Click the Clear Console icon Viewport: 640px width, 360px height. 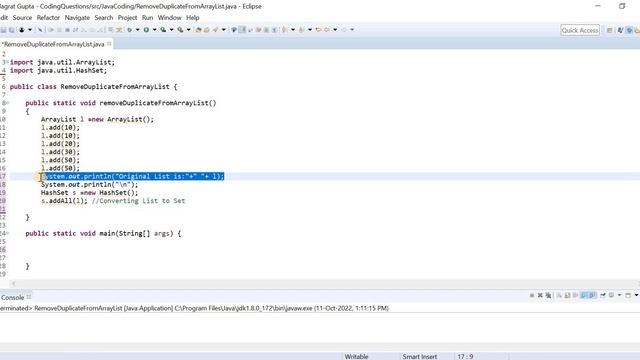[559, 295]
